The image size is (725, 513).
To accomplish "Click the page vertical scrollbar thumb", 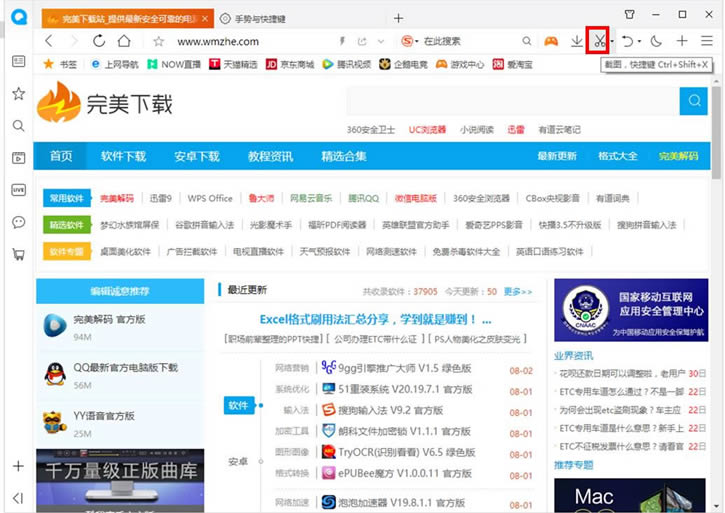I will click(716, 132).
